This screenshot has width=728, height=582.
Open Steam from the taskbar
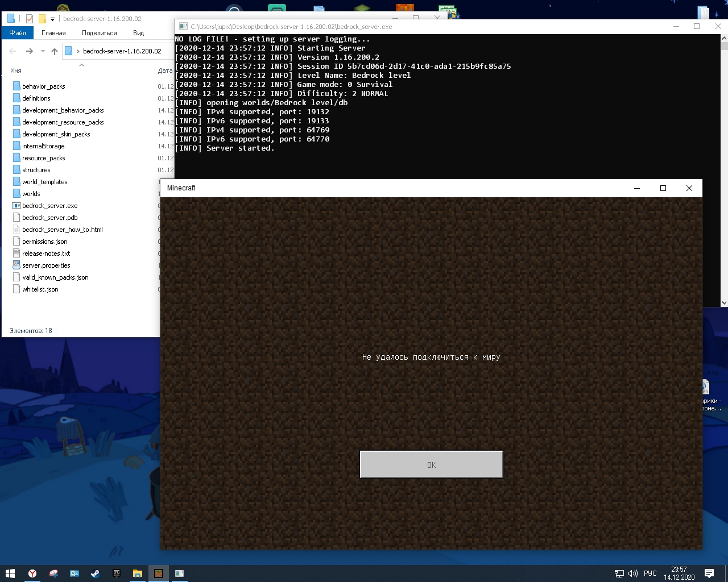[96, 573]
